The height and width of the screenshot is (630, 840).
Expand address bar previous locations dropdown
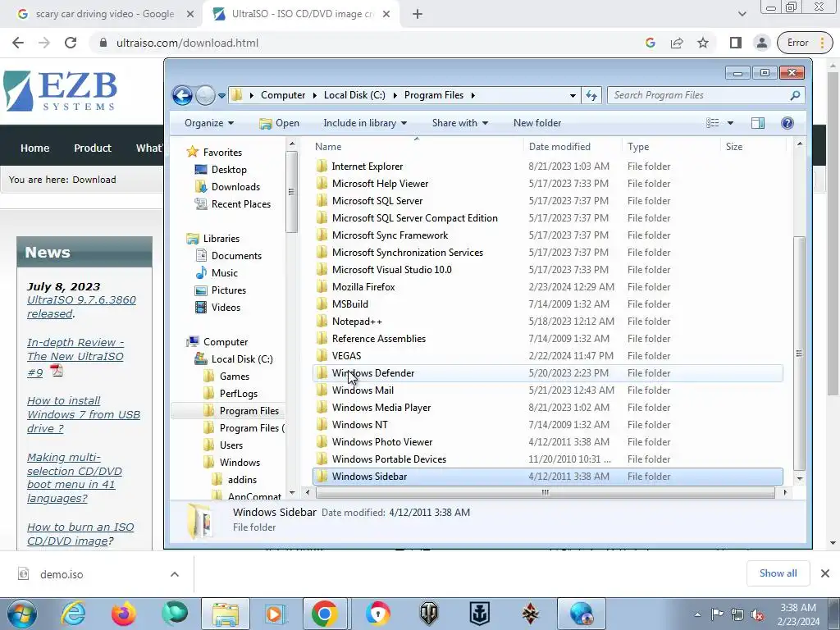[573, 95]
